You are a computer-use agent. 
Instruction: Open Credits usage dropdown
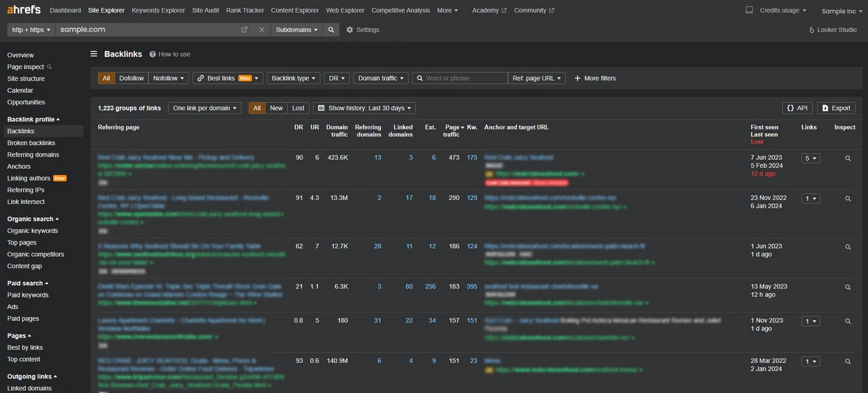point(783,10)
